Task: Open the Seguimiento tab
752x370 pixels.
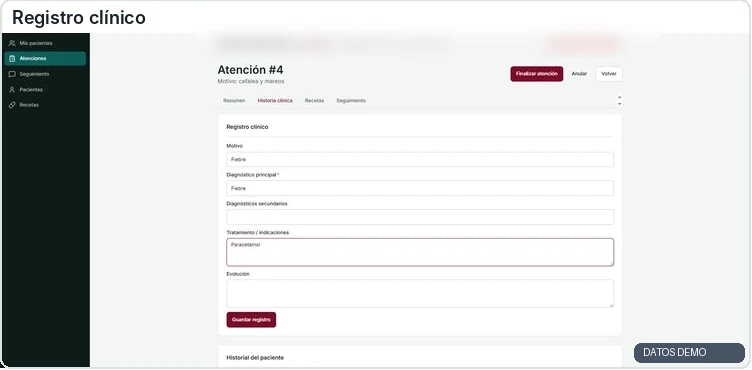Action: (351, 101)
